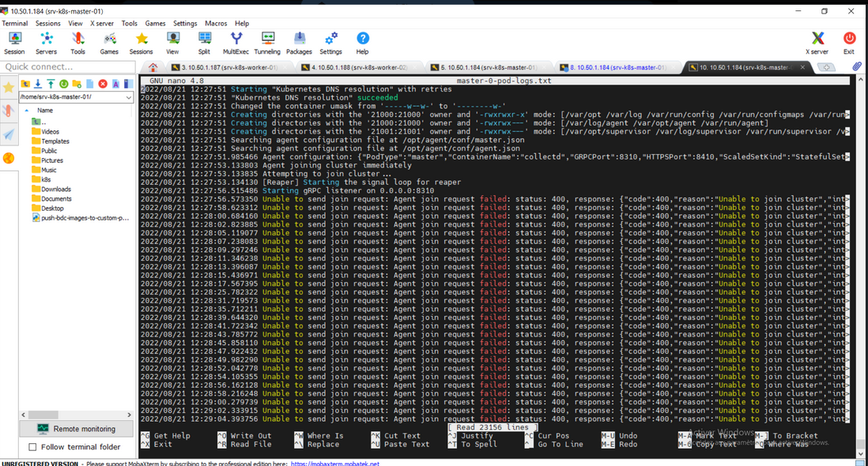Refresh the SFTP file listing
868x466 pixels.
(63, 85)
